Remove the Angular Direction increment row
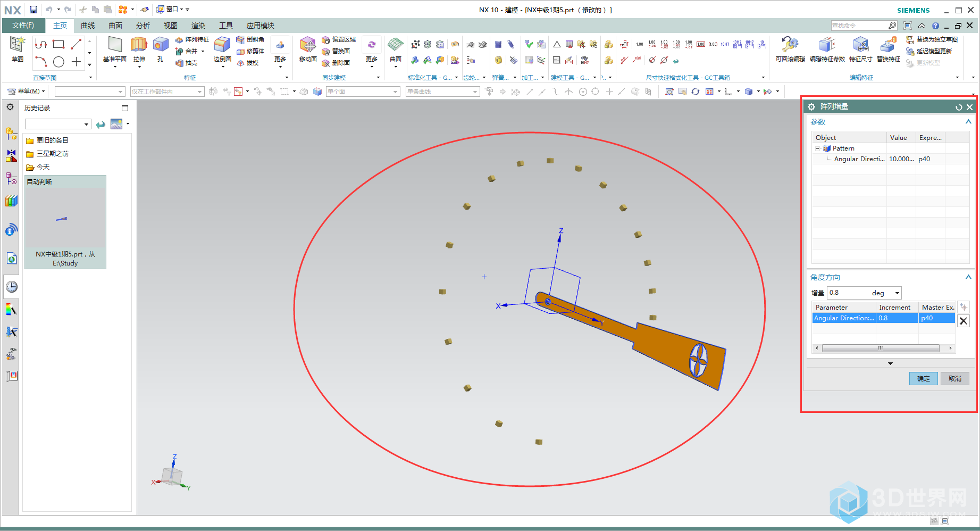Screen dimensions: 980x531 [963, 321]
